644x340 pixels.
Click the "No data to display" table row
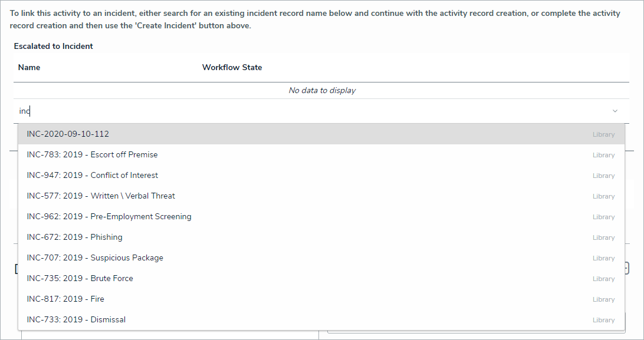(x=321, y=91)
